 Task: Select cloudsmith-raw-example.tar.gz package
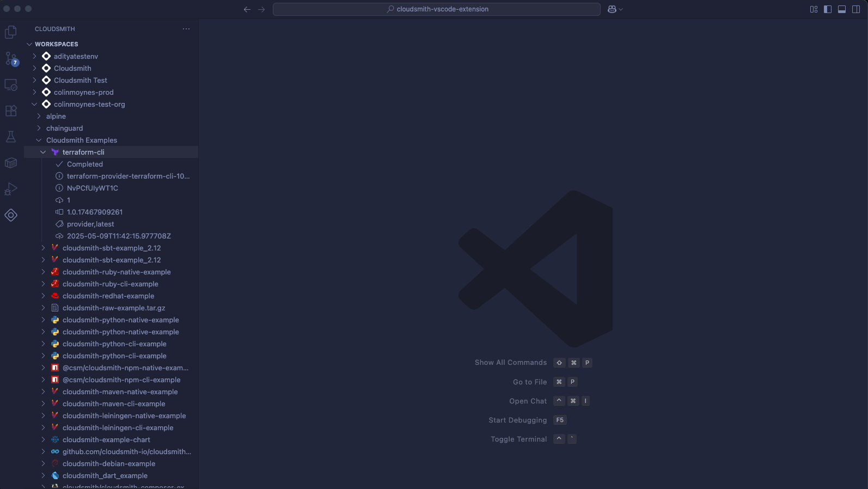tap(111, 308)
